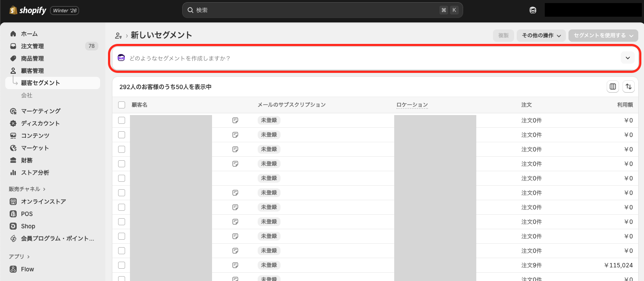Open POS sales channel
The height and width of the screenshot is (281, 644).
pos(27,214)
